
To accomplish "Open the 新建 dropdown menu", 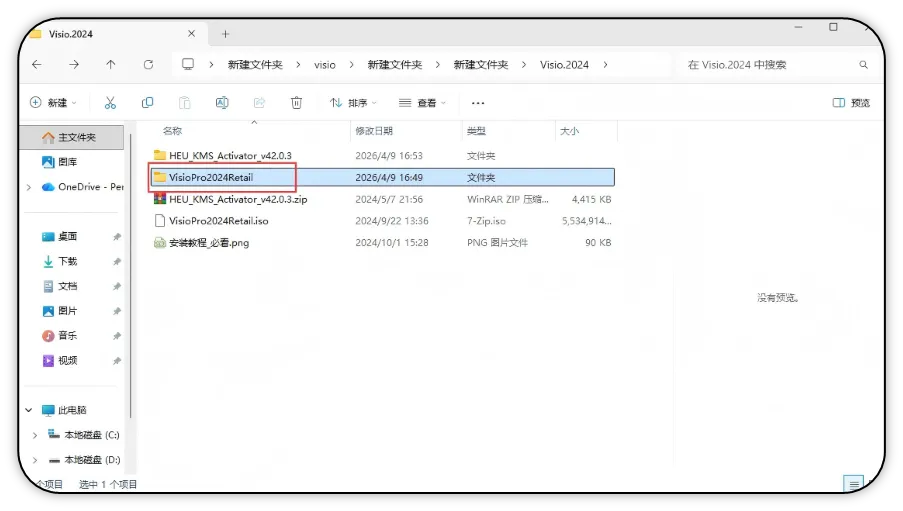I will (x=52, y=103).
